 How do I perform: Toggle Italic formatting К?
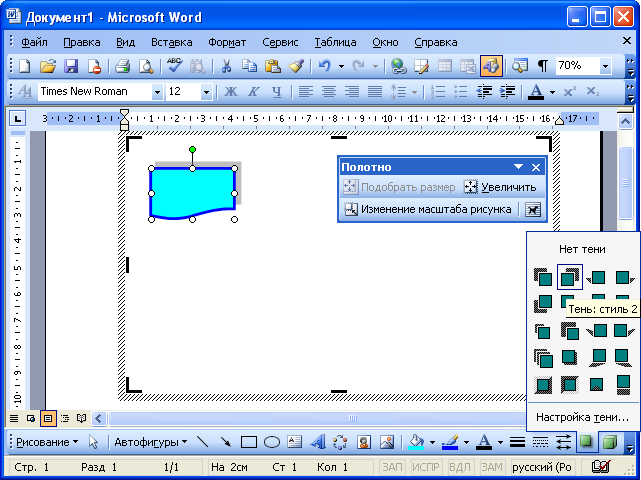point(253,92)
